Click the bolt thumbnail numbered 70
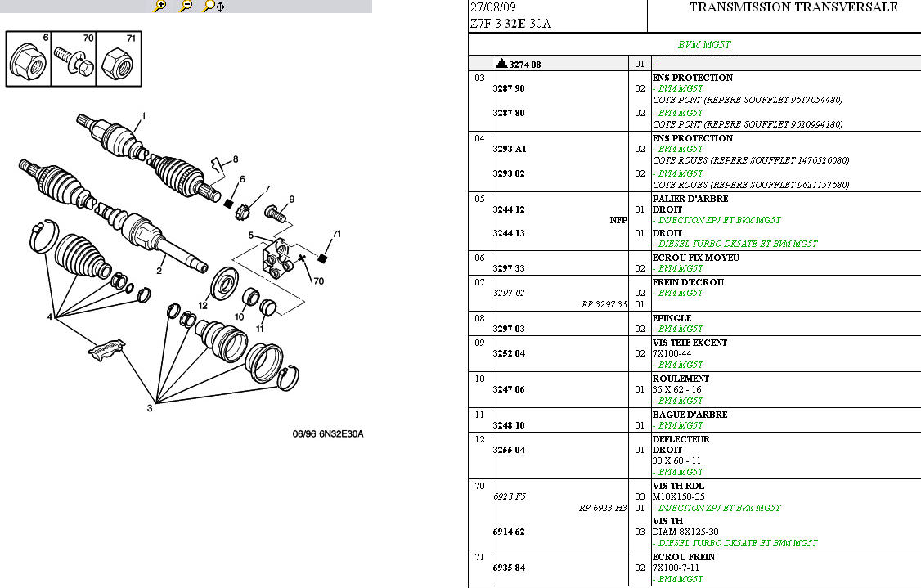 point(74,60)
